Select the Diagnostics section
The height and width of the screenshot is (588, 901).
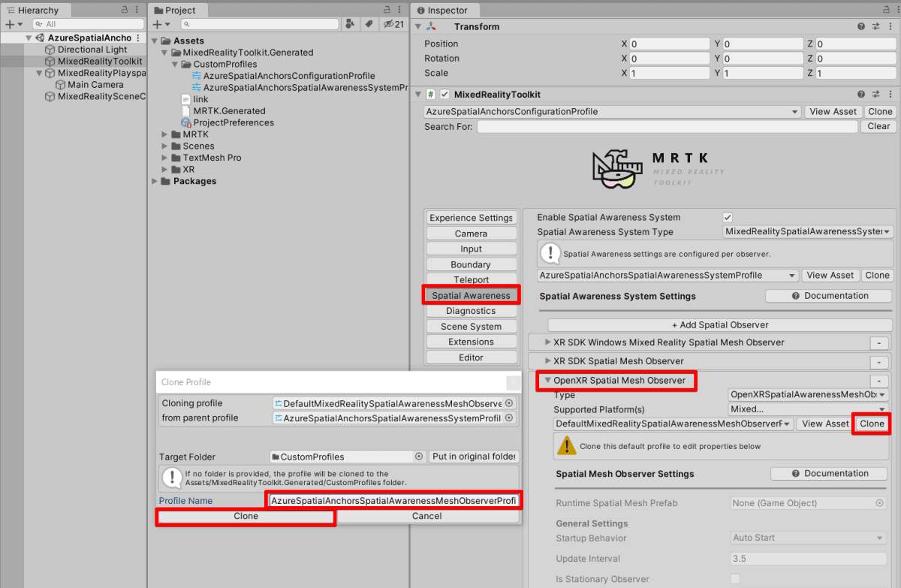tap(471, 311)
